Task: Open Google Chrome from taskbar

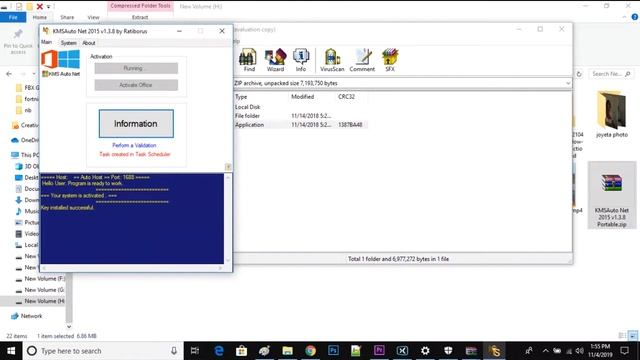Action: pyautogui.click(x=310, y=351)
